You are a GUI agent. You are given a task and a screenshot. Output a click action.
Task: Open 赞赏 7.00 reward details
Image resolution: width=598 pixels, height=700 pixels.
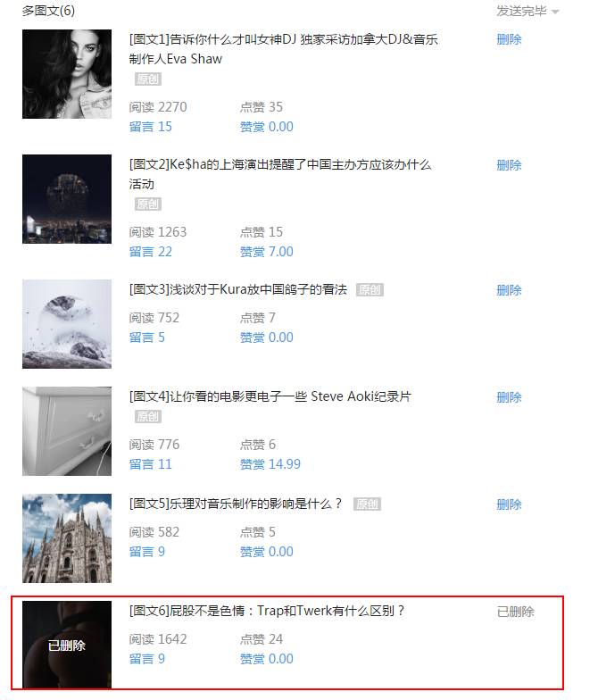(x=266, y=252)
